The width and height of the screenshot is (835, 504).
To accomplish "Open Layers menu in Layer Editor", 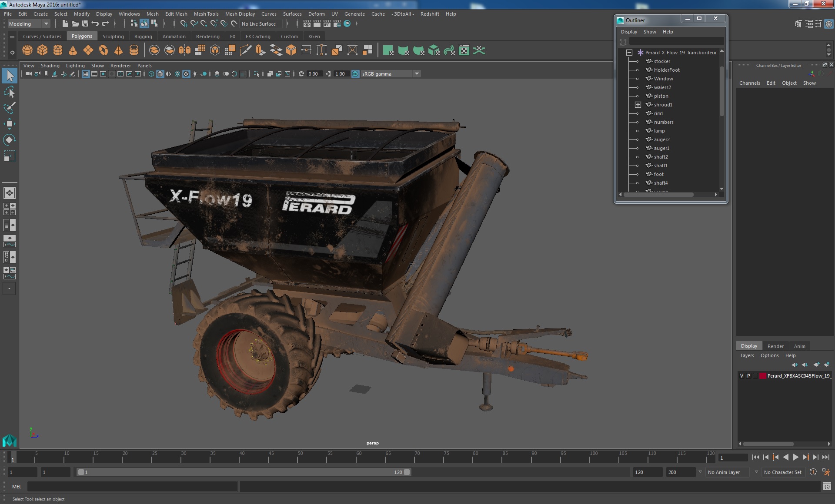I will (x=747, y=355).
